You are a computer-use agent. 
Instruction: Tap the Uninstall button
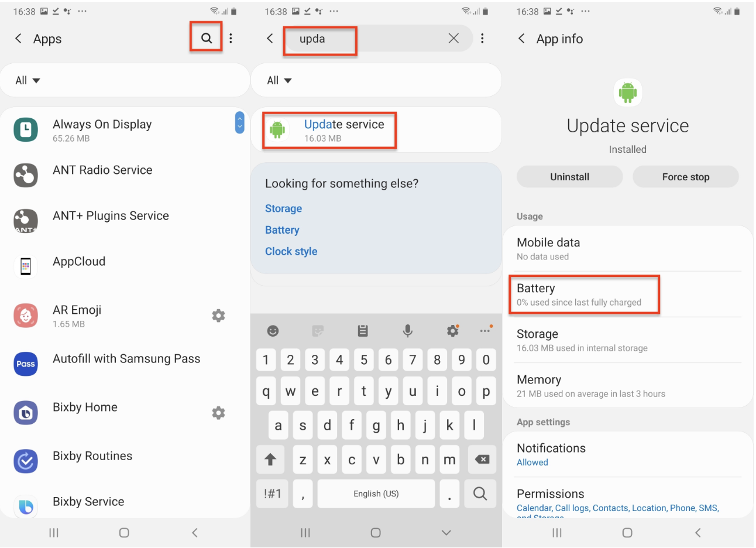coord(569,177)
